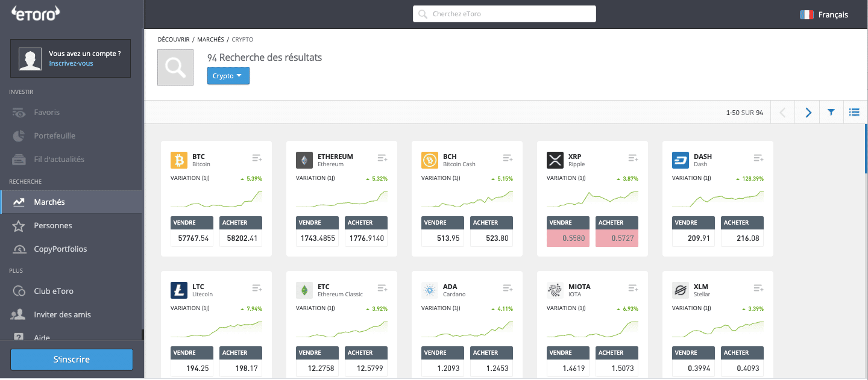Open Portefeuille in the sidebar

71,136
